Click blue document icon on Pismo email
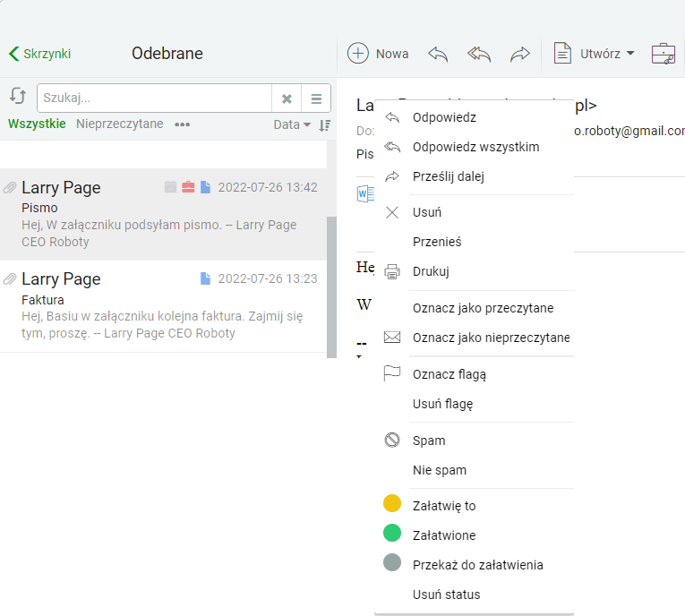This screenshot has width=685, height=616. tap(205, 187)
